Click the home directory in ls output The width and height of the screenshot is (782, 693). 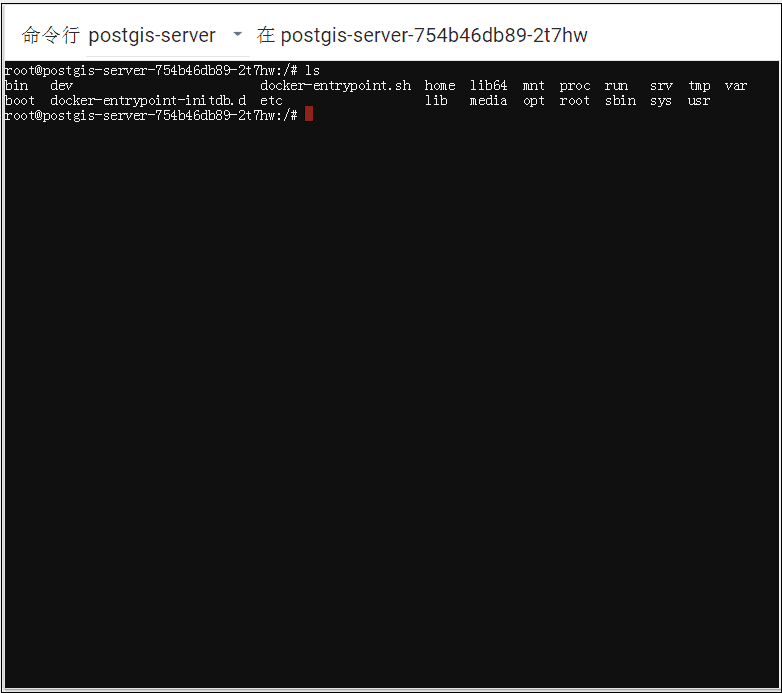point(439,86)
